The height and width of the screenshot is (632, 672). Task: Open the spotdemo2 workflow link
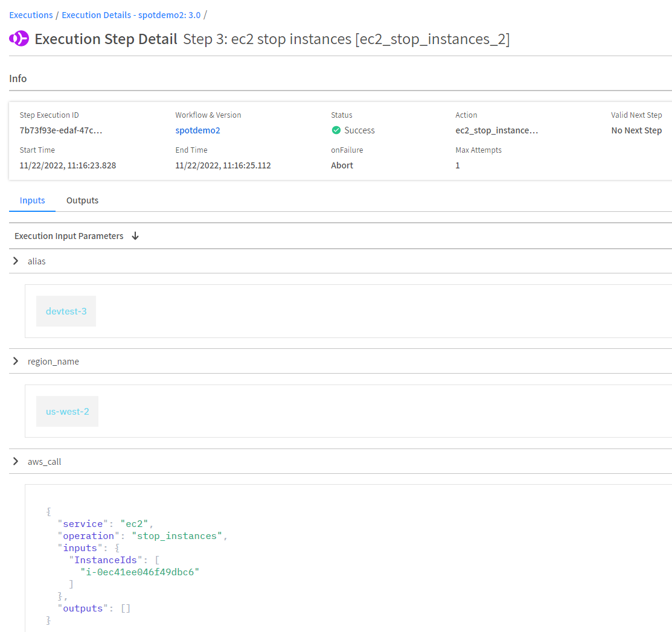point(199,130)
